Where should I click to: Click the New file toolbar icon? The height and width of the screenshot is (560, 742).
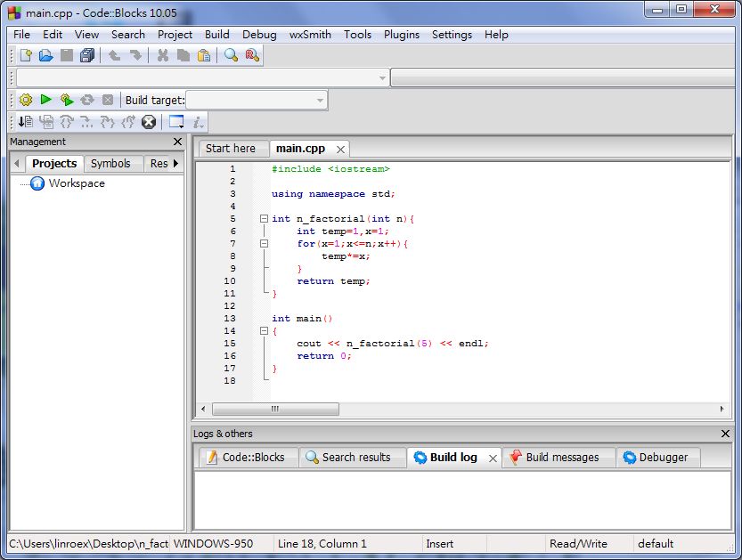pyautogui.click(x=26, y=56)
